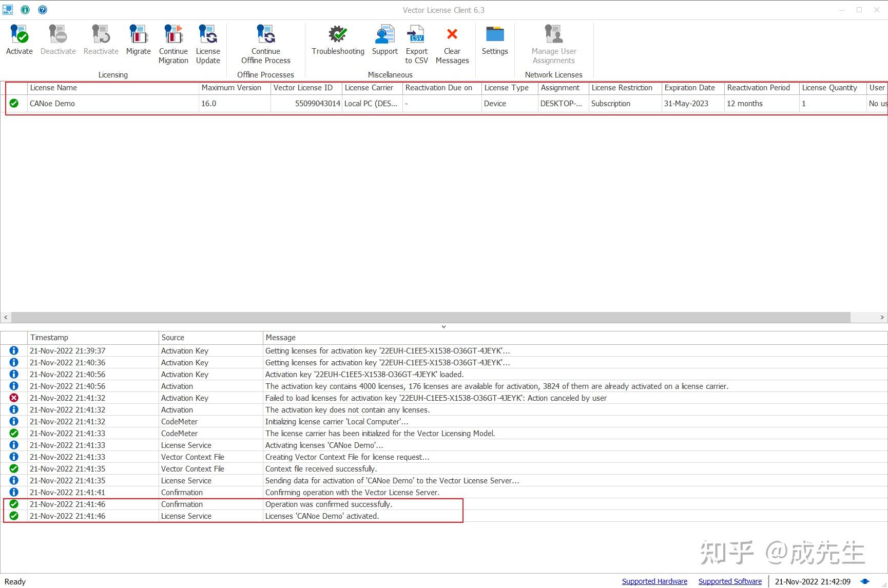The image size is (888, 588).
Task: Click the Local PC license carrier cell
Action: click(372, 103)
